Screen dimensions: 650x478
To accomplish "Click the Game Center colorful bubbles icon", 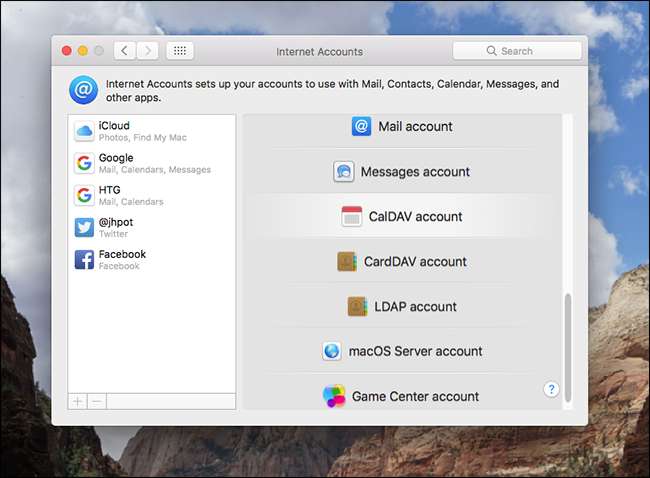I will (x=334, y=396).
